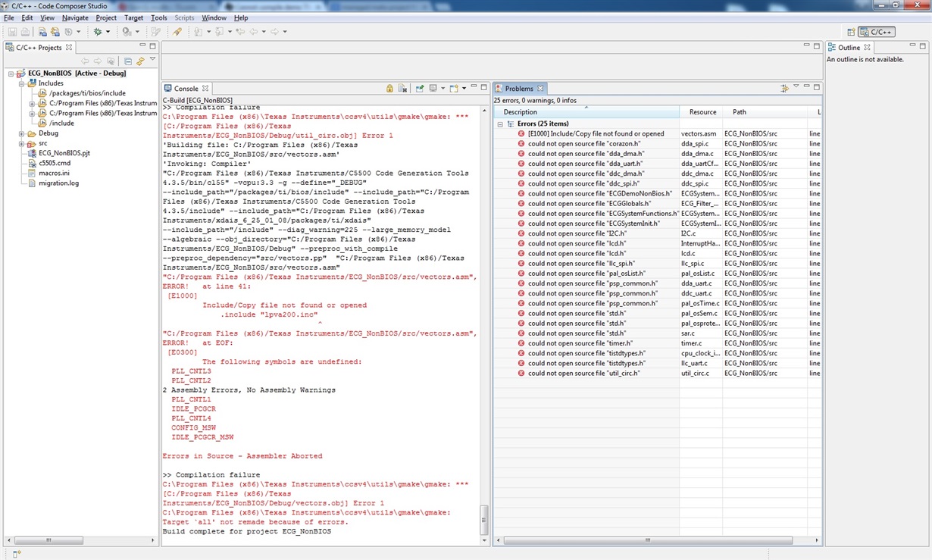Viewport: 932px width, 560px height.
Task: Select ECG_NonBIOS.pjt file in project tree
Action: (64, 153)
